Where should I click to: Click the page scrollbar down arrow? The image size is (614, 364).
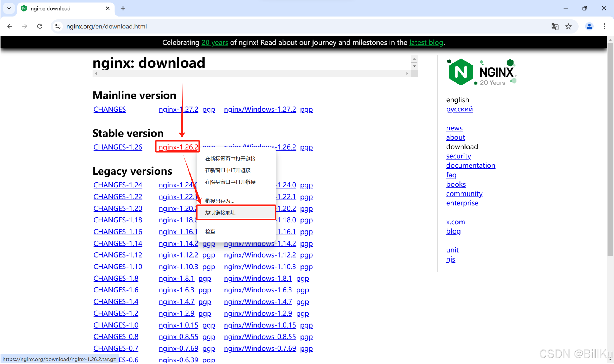coord(610,360)
